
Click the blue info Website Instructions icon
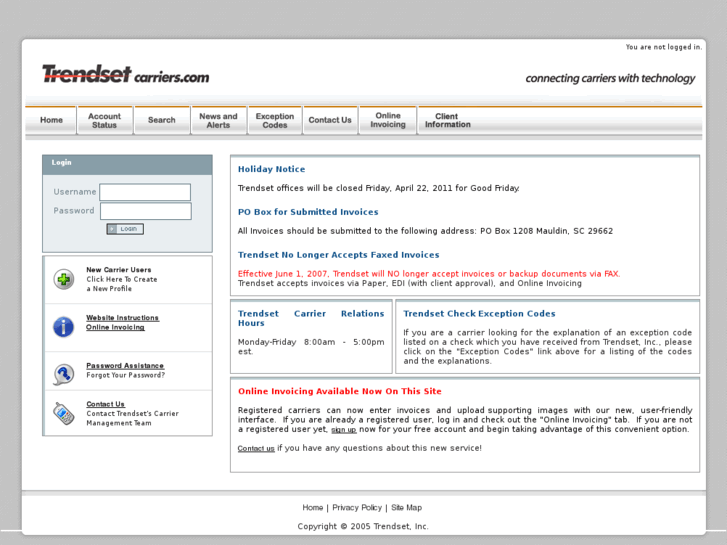coord(64,327)
